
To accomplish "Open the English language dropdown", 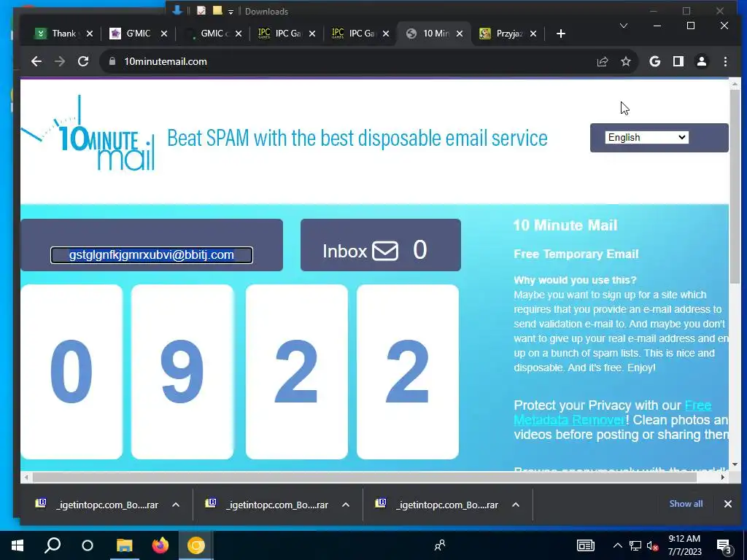I will coord(646,138).
